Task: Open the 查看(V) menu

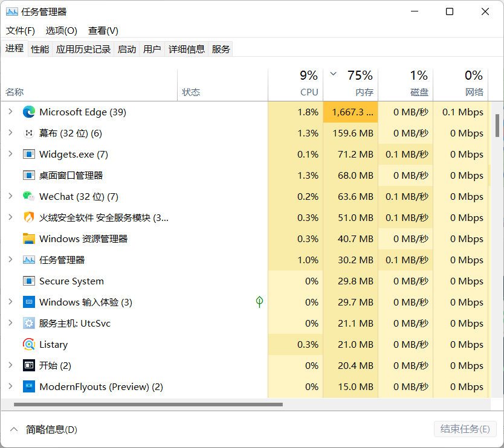Action: pyautogui.click(x=103, y=31)
